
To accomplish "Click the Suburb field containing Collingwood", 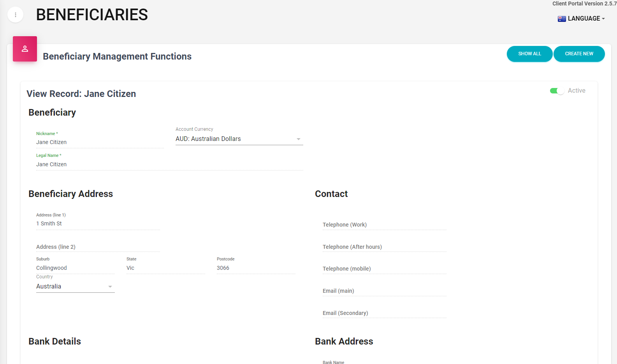I will point(75,268).
